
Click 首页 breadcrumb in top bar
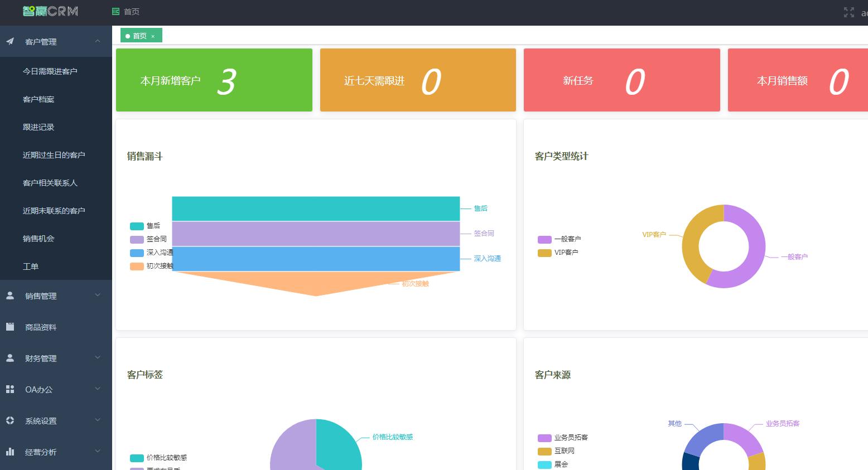[132, 12]
